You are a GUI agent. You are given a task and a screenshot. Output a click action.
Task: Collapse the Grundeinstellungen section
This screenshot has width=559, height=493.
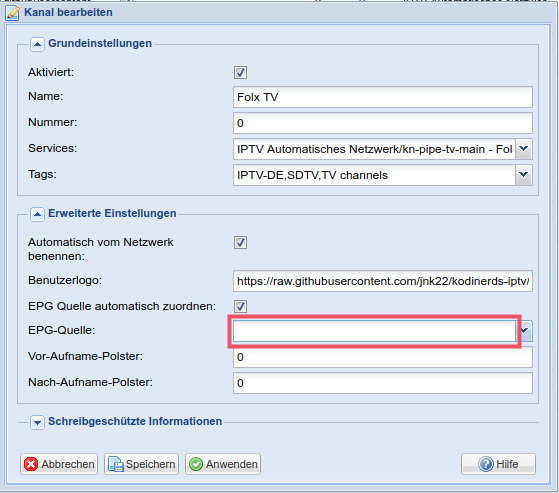tap(37, 44)
